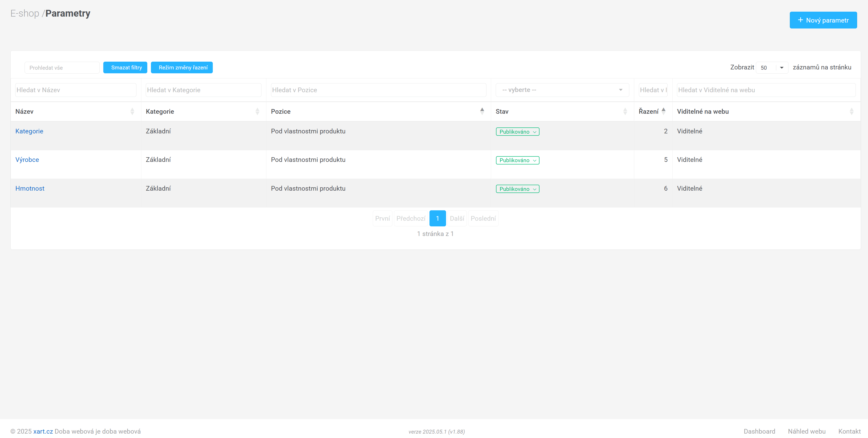
Task: Sort table by Název column arrows
Action: point(132,111)
